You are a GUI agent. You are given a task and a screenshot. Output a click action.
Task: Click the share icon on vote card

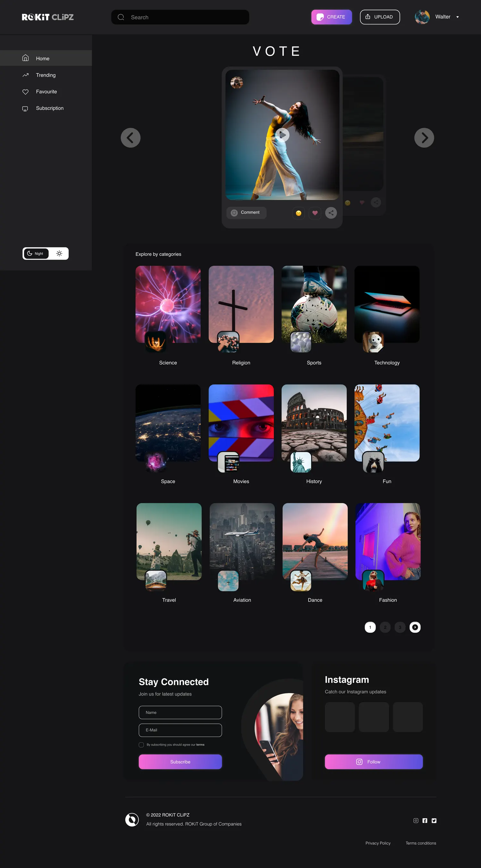[331, 213]
